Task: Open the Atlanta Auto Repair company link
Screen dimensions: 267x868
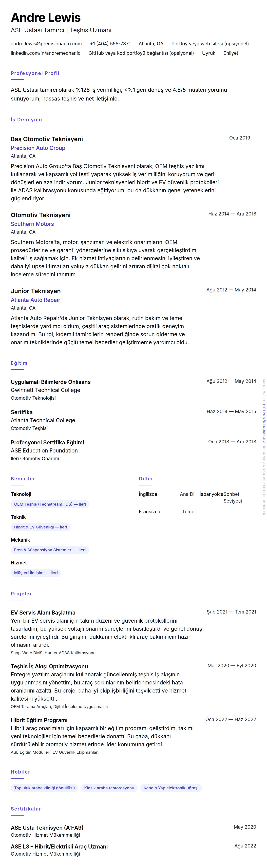Action: coord(35,300)
